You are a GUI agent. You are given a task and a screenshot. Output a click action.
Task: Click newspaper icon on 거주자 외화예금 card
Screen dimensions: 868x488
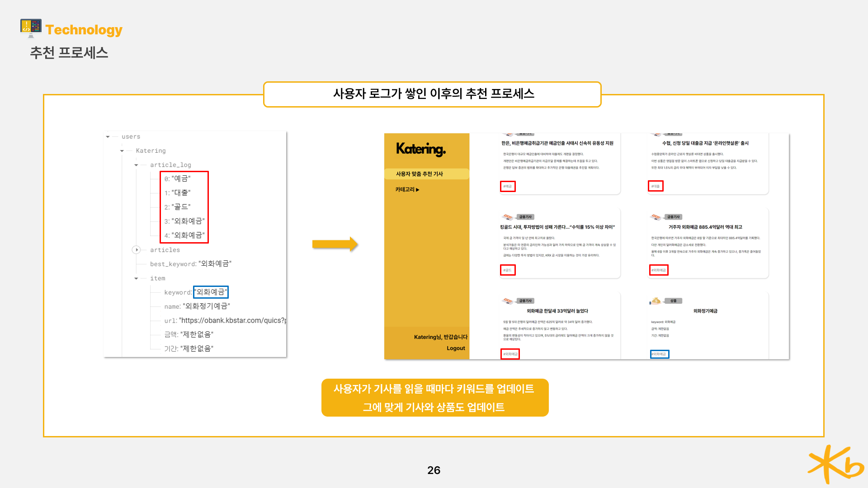[656, 217]
